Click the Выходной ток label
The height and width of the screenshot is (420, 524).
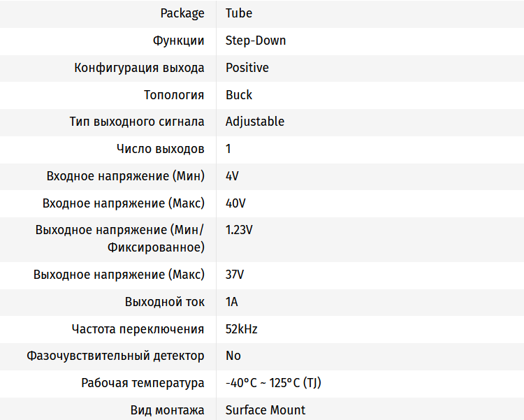coord(165,302)
